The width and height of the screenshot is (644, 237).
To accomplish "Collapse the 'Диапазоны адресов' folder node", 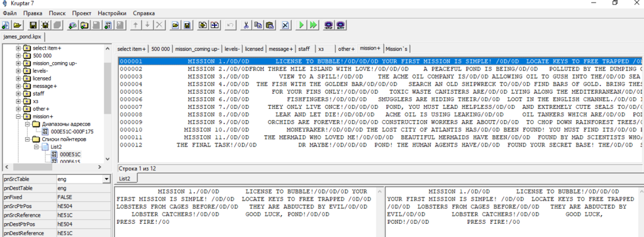I will coord(28,124).
